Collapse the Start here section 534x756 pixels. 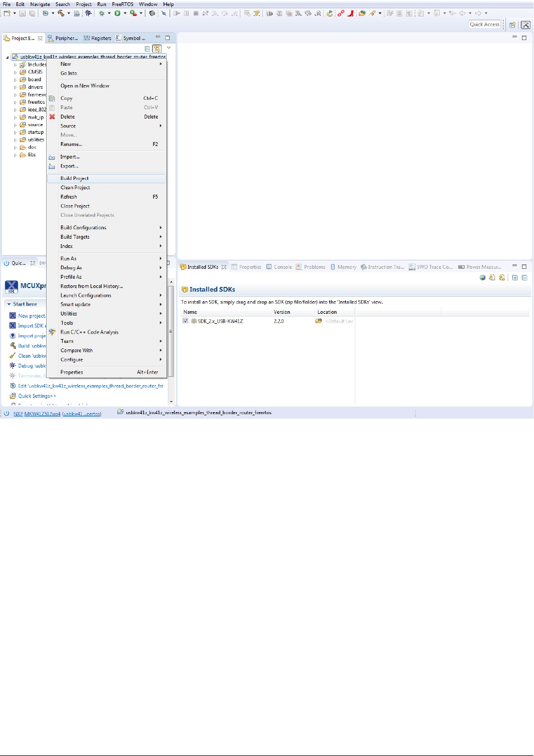[x=9, y=304]
